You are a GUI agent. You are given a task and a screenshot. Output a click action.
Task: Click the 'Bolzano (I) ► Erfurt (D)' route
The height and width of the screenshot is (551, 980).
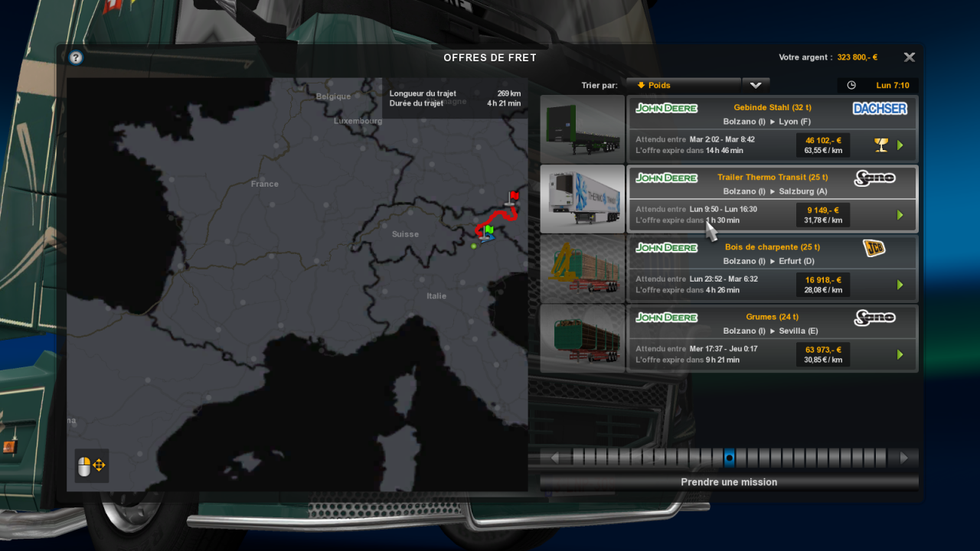click(769, 261)
